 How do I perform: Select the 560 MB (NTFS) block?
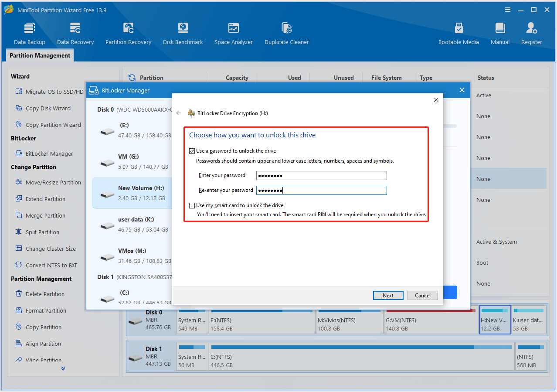[x=530, y=357]
